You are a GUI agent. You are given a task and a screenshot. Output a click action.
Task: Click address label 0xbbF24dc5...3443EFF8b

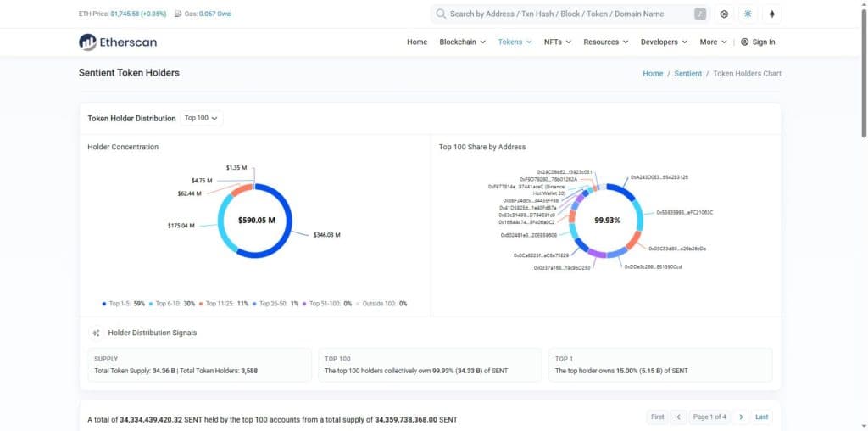coord(531,200)
